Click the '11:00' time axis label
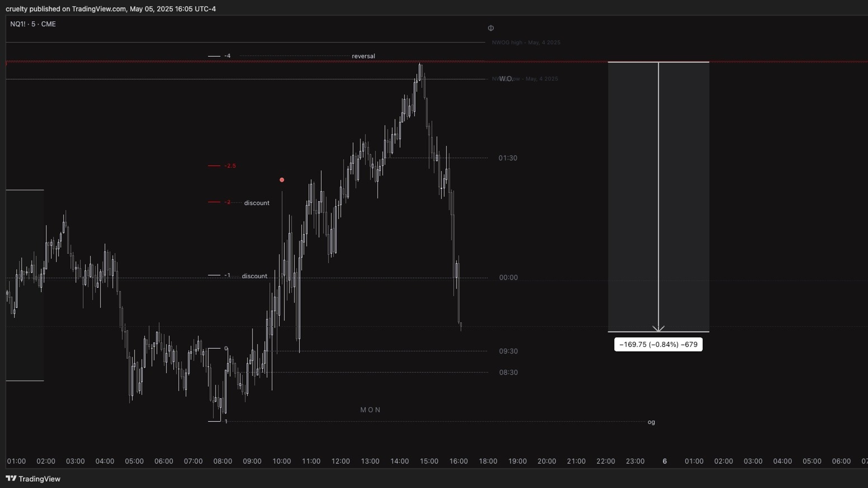 [x=311, y=461]
